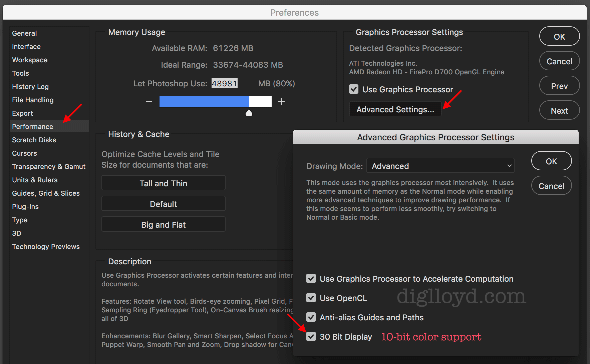Disable the 30 Bit Display checkbox

[x=311, y=336]
